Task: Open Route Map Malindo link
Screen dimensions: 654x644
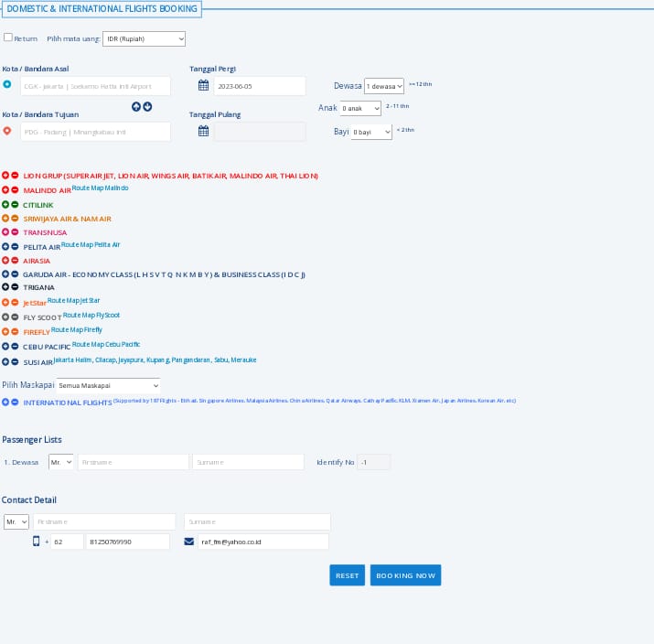Action: click(x=100, y=188)
